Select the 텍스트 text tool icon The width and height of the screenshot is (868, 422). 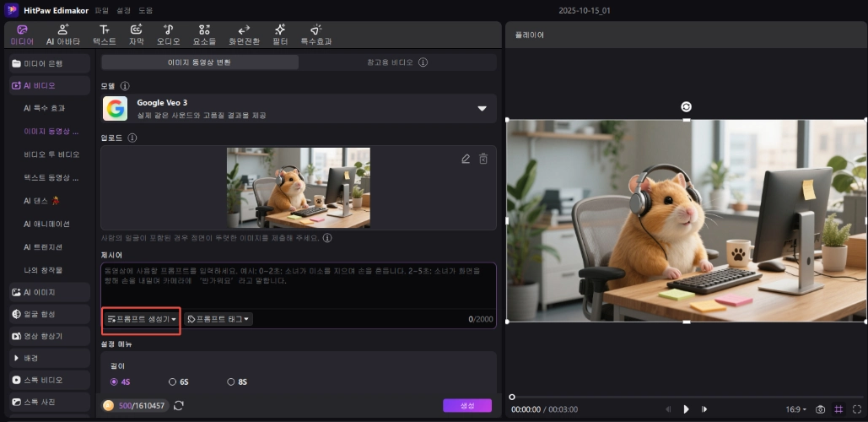click(104, 34)
